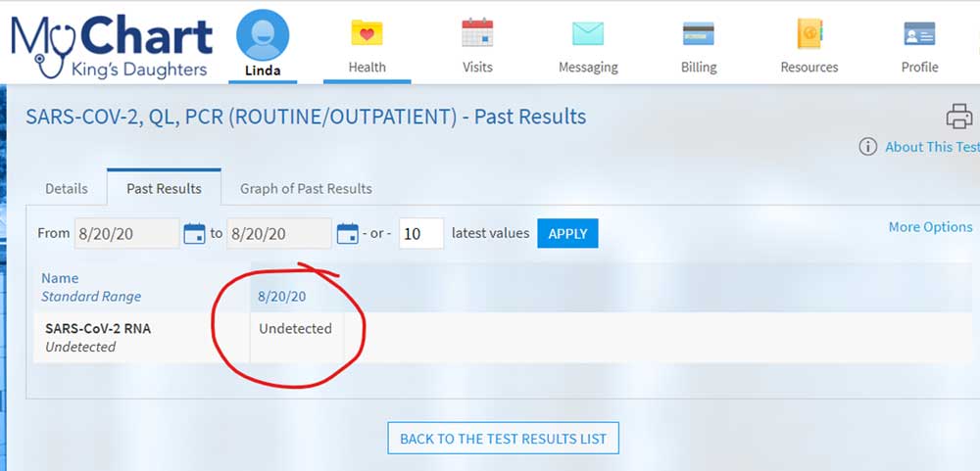Expand More Options

pos(930,227)
